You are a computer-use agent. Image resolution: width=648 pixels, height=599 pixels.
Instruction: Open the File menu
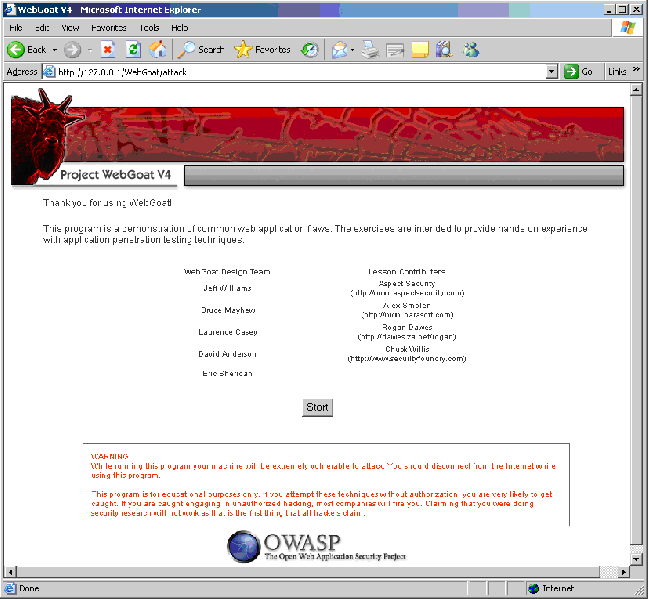point(16,28)
